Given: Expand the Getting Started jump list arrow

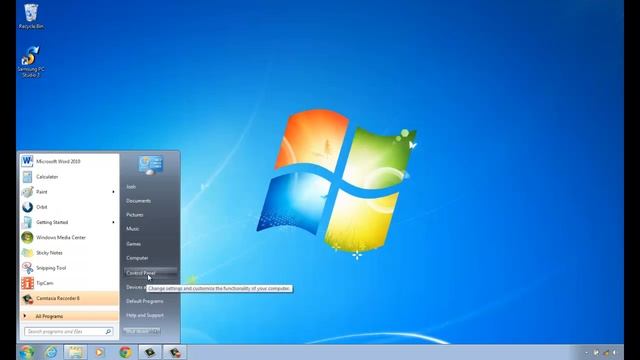Looking at the screenshot, I should [x=113, y=222].
